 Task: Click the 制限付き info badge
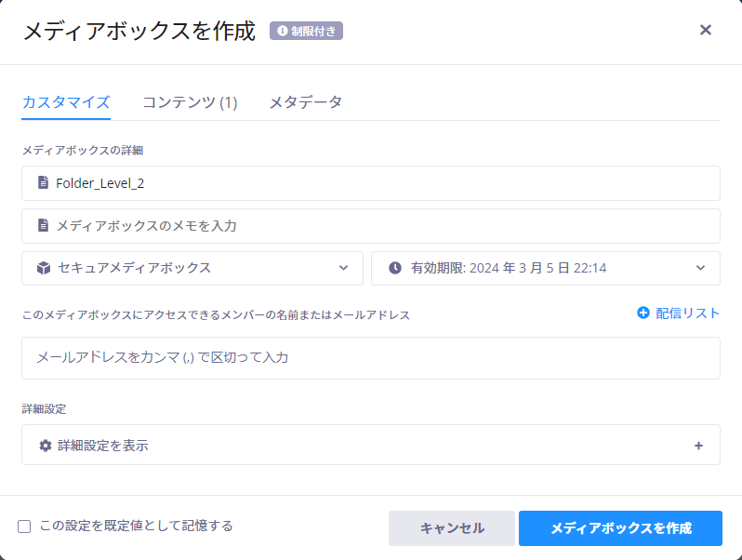click(306, 31)
